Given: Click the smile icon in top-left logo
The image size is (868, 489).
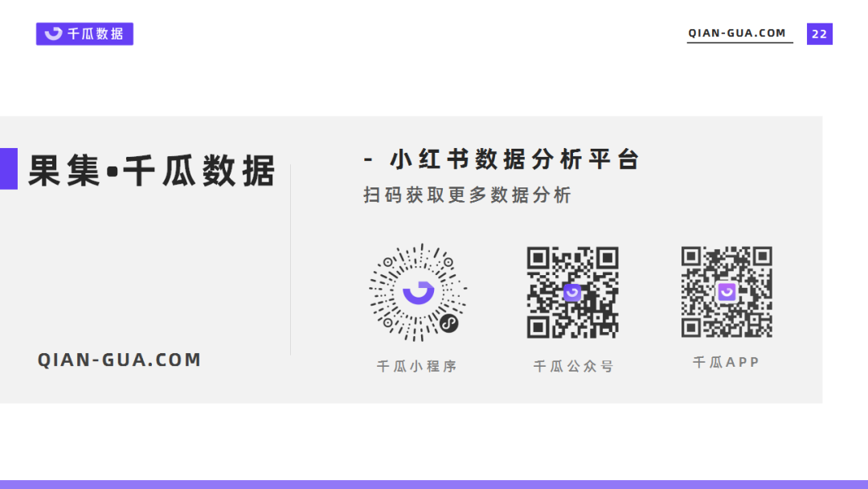Looking at the screenshot, I should pos(54,33).
